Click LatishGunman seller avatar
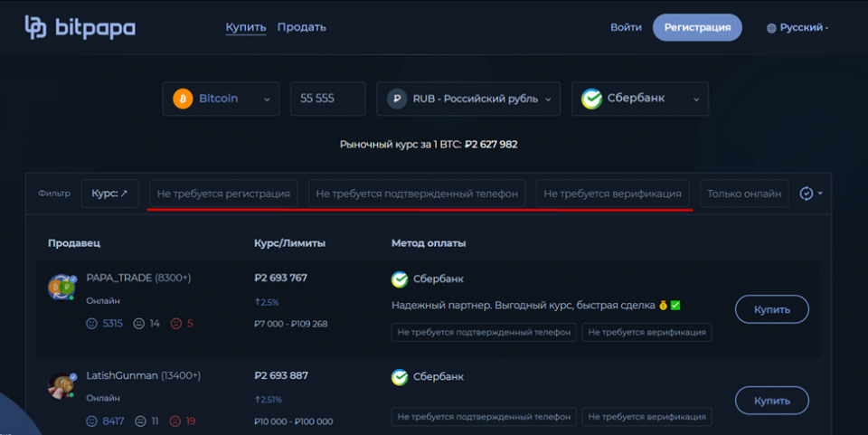 (x=61, y=383)
